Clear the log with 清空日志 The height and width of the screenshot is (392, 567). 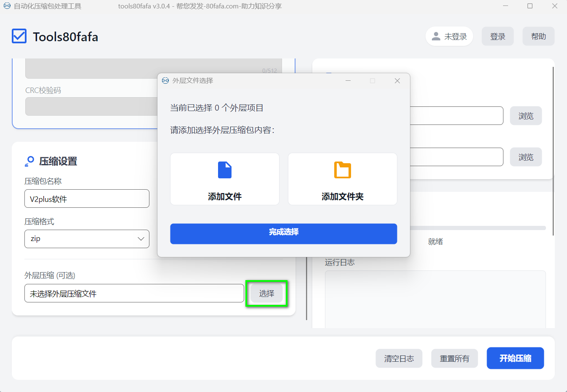[399, 358]
